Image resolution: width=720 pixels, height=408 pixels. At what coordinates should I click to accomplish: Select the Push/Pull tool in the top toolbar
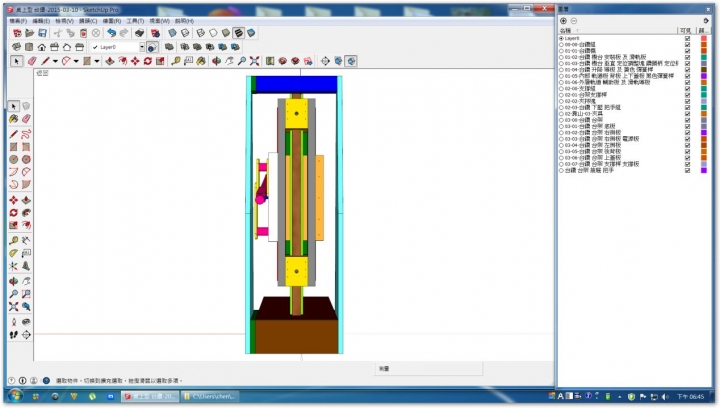pyautogui.click(x=110, y=61)
